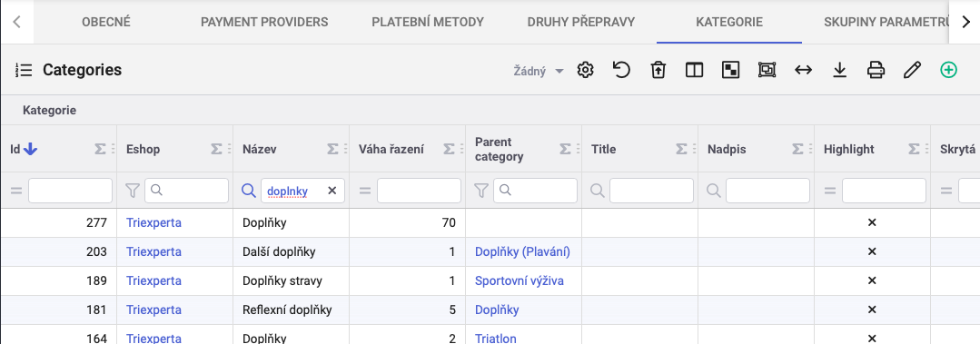The image size is (980, 344).
Task: Switch to Platební metody tab
Action: (x=428, y=22)
